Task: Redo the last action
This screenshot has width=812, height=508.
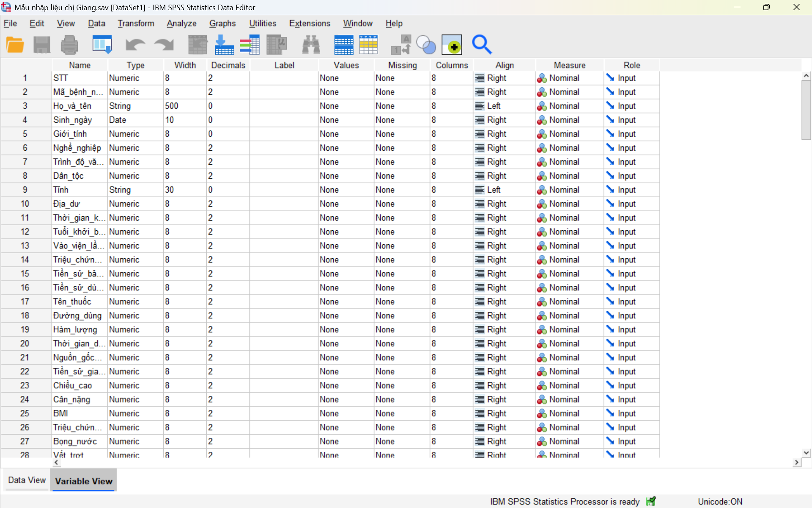Action: [x=164, y=44]
